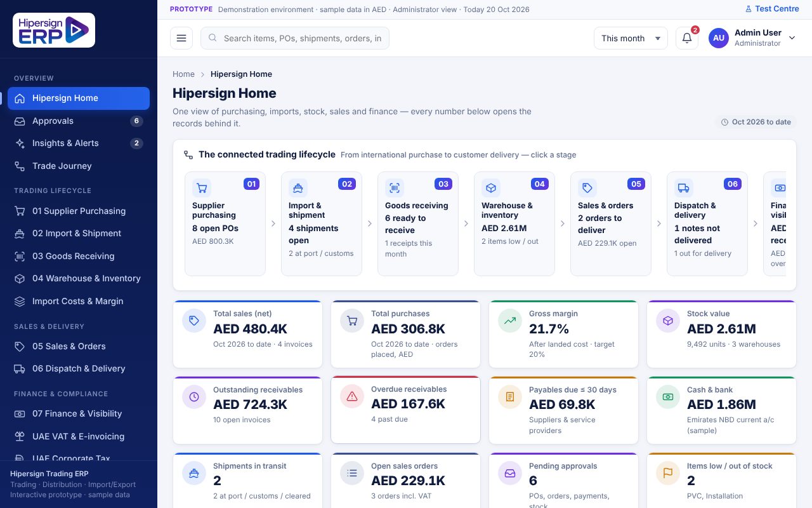
Task: Expand the Admin User account menu
Action: pyautogui.click(x=752, y=38)
